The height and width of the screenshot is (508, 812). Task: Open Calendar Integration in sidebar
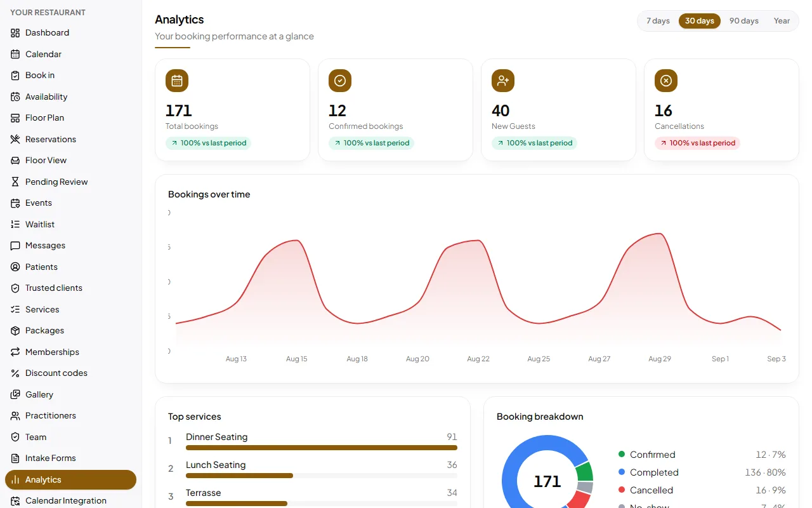pyautogui.click(x=70, y=500)
